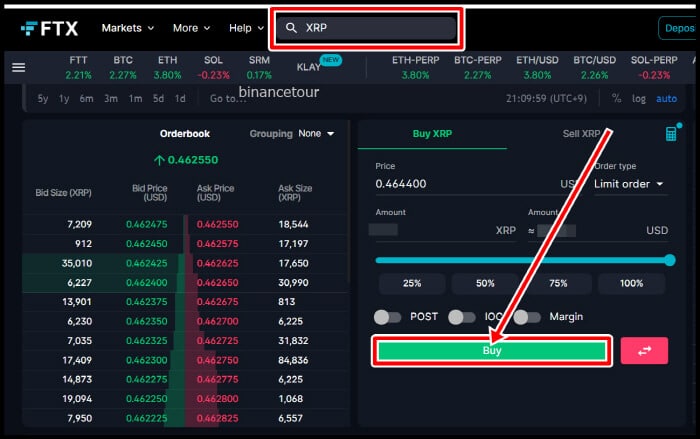Click the Deposit button
Image resolution: width=700 pixels, height=439 pixels.
click(x=679, y=28)
